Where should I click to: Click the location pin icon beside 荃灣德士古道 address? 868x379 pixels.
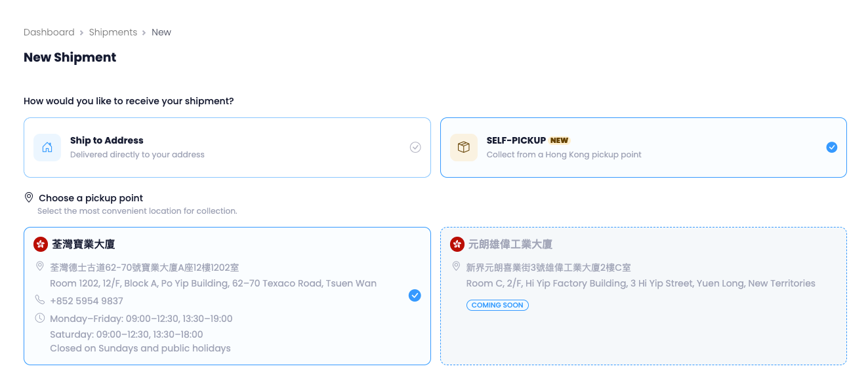click(40, 267)
